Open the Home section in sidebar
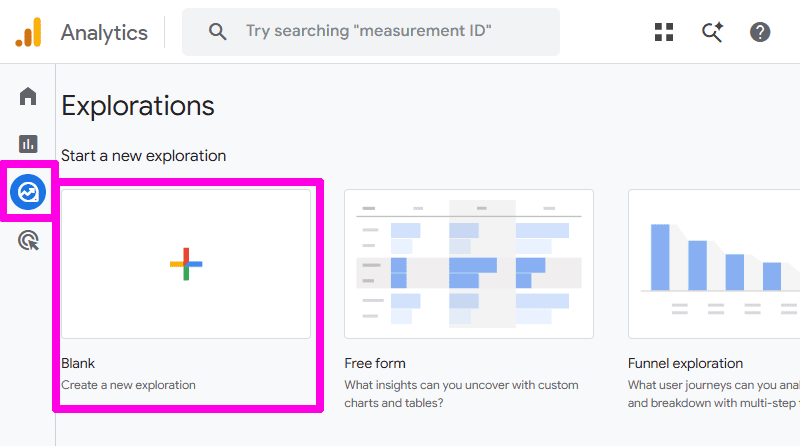This screenshot has width=800, height=446. coord(28,96)
